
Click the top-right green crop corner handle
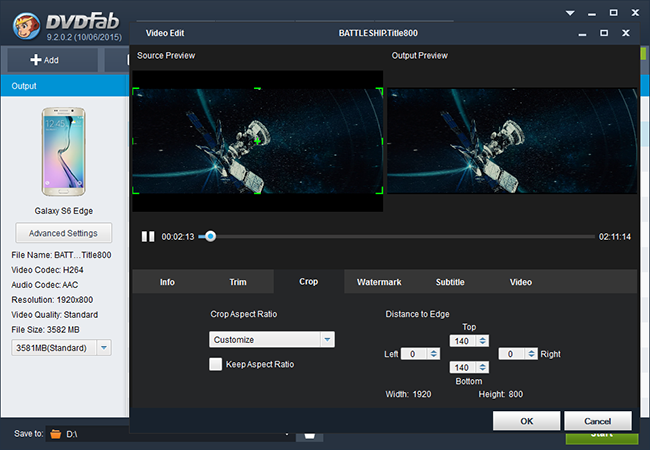tap(379, 91)
